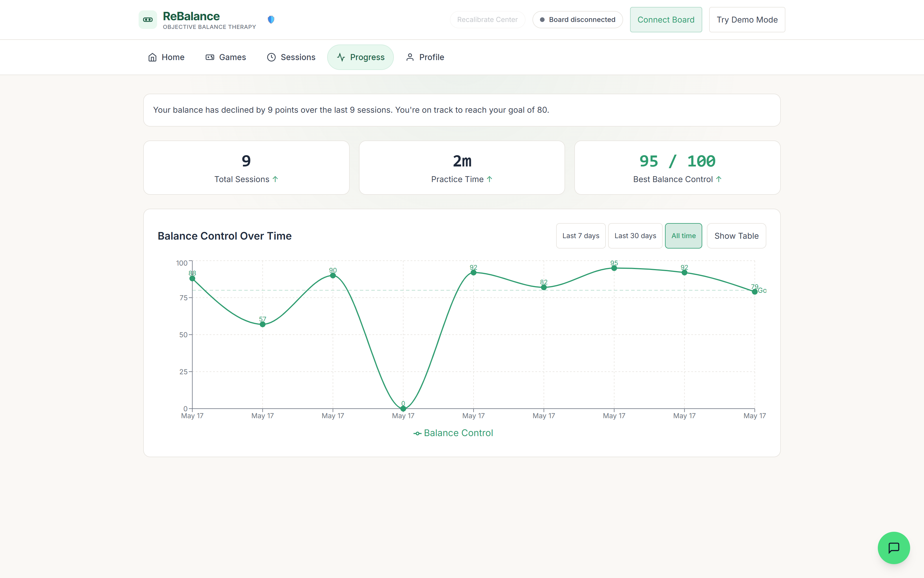
Task: Click the data point labeled 57
Action: pos(263,325)
